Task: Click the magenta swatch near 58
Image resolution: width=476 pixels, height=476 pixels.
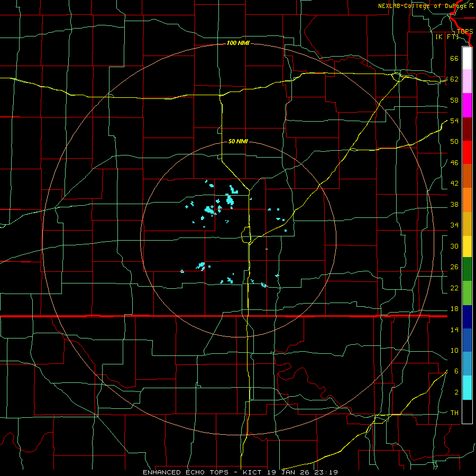Action: click(467, 105)
